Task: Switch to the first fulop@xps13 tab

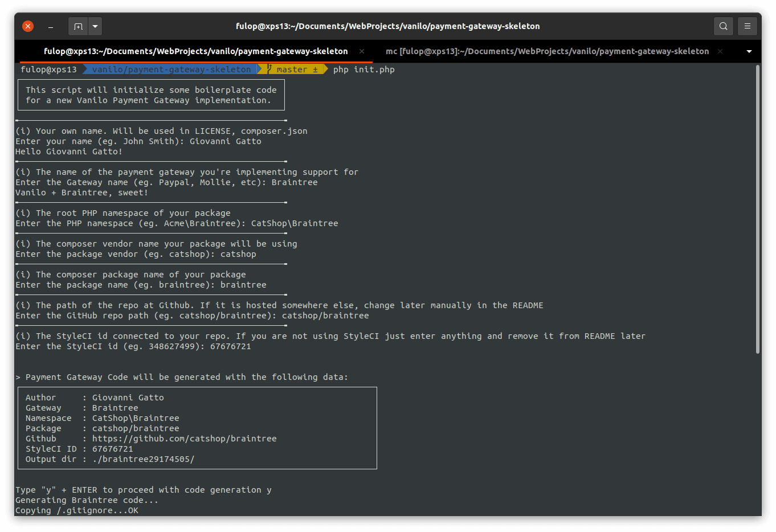Action: tap(195, 51)
